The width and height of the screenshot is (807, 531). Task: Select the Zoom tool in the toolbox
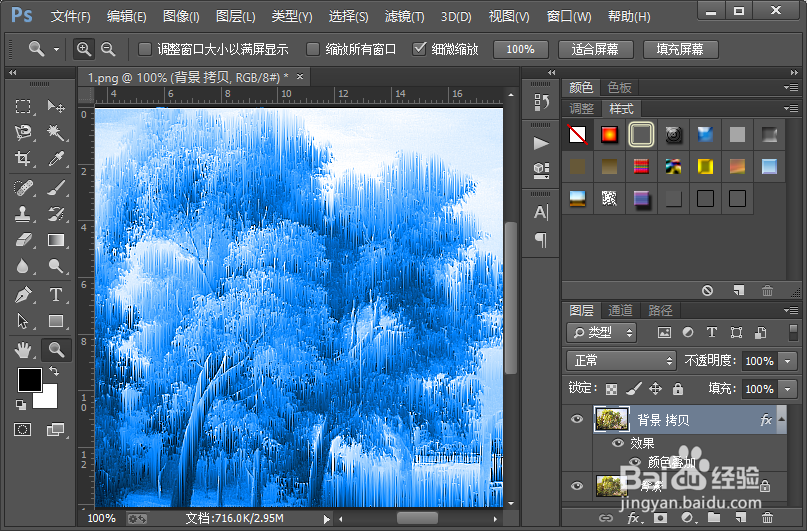pyautogui.click(x=56, y=350)
